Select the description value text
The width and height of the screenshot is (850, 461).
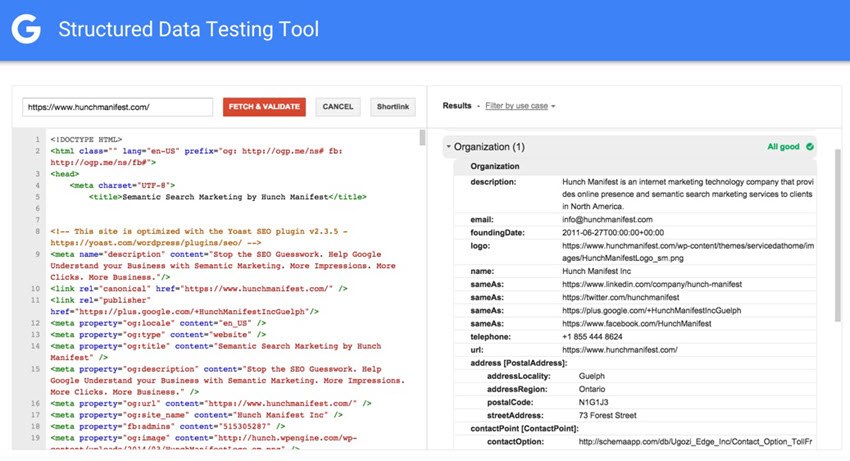(687, 194)
